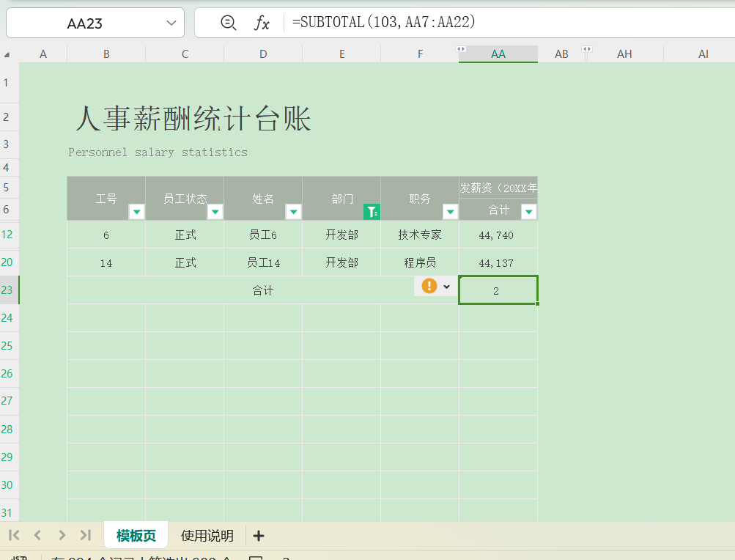Click the zoom magnifier icon in formula bar

tap(229, 23)
